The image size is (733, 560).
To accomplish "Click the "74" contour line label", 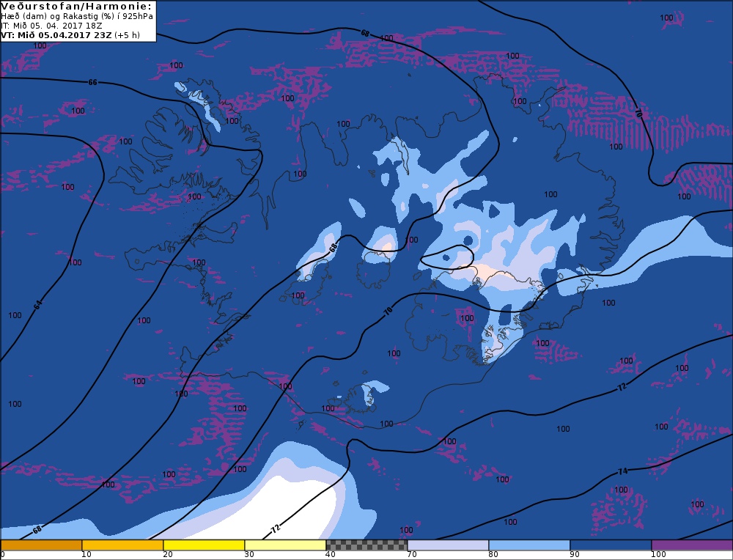I will [x=622, y=471].
